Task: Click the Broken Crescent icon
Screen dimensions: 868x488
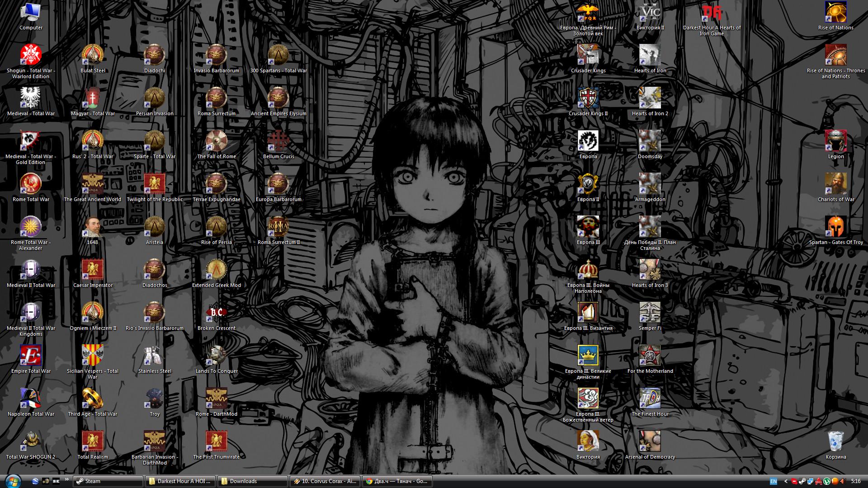Action: click(216, 316)
